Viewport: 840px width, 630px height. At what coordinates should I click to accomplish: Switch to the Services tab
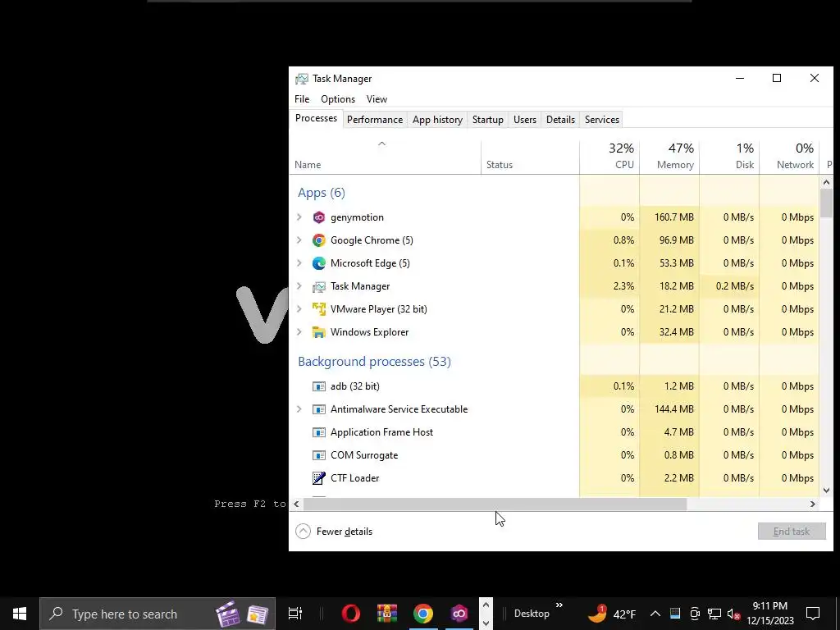coord(602,120)
